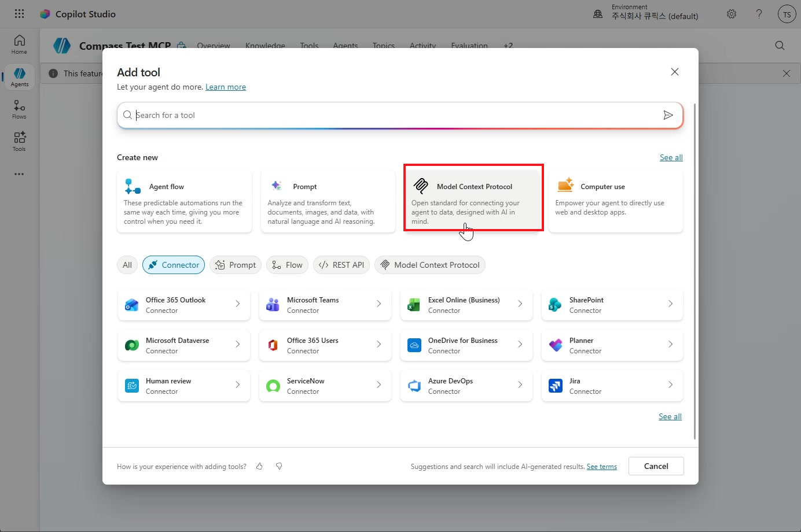Create a new Agent flow tool
Viewport: 801px width, 532px height.
(184, 201)
